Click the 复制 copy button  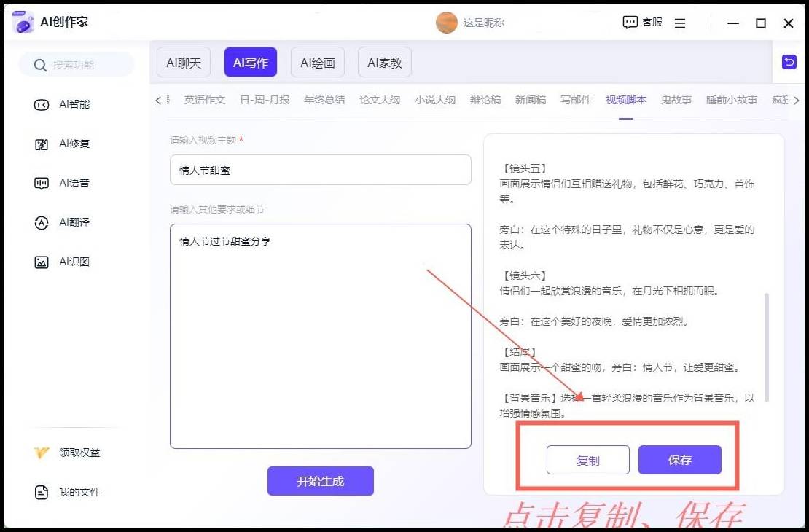[x=588, y=461]
